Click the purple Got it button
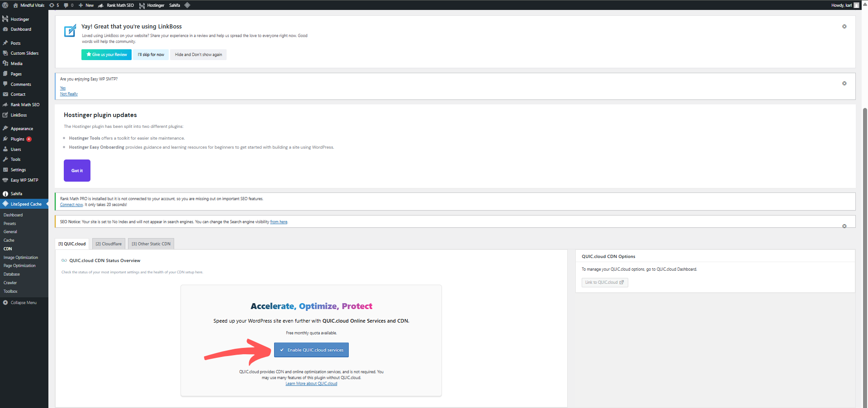This screenshot has width=868, height=408. pos(77,170)
